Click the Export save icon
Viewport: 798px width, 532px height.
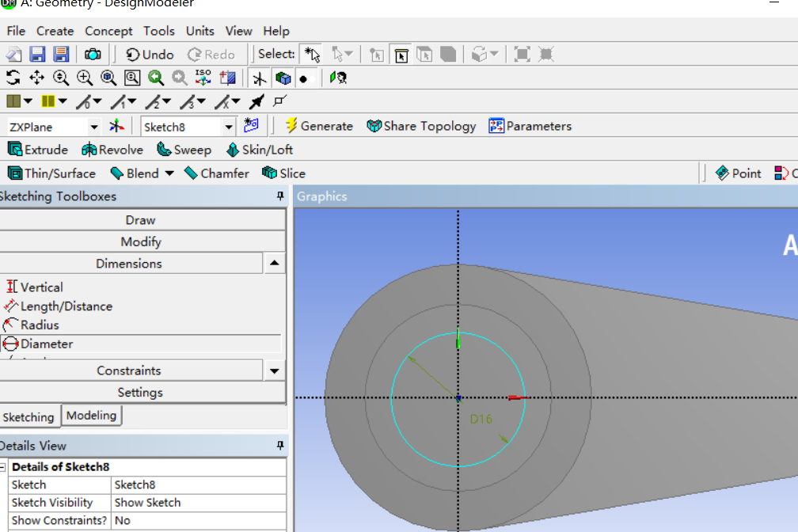click(61, 54)
